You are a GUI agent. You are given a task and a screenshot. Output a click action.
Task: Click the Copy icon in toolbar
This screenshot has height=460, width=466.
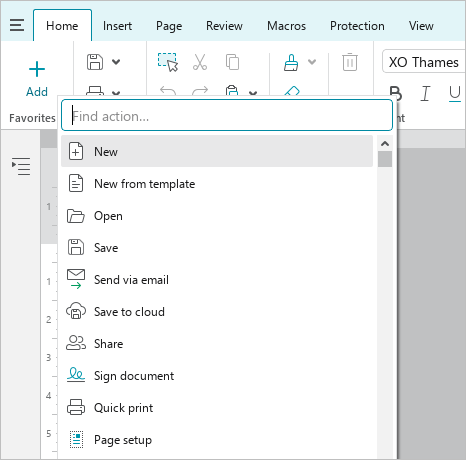click(232, 62)
